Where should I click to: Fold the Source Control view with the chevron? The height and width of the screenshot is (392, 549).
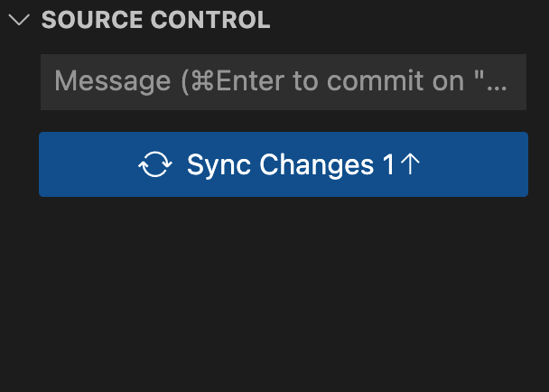click(x=19, y=21)
